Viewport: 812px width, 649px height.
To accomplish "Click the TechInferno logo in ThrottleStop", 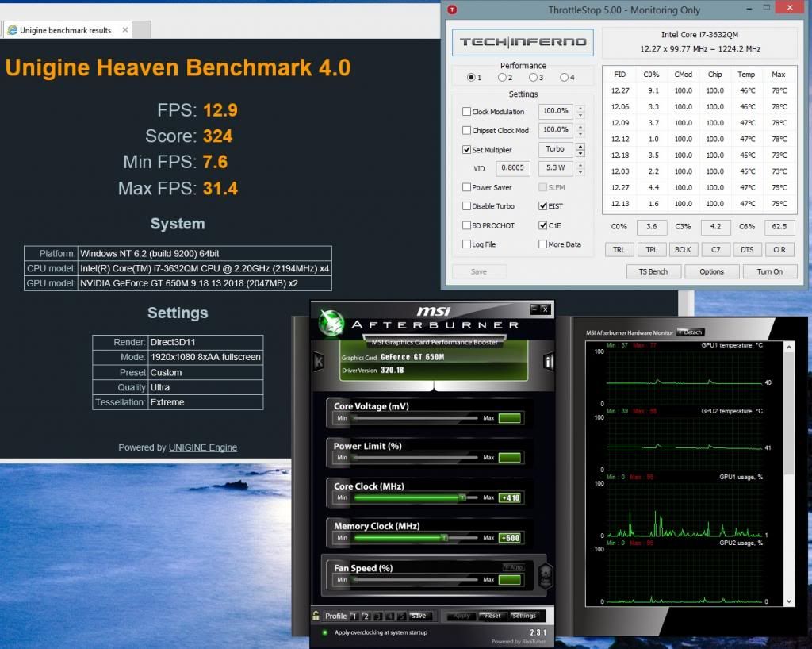I will click(523, 42).
